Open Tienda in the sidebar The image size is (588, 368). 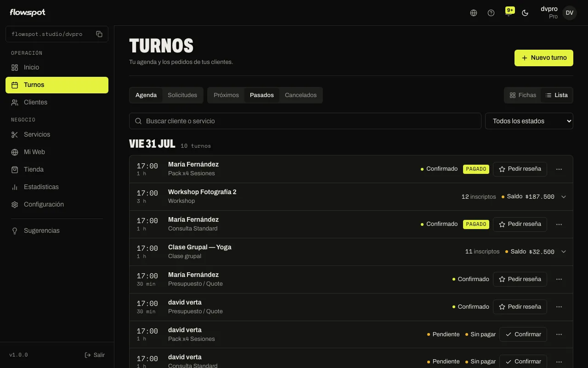[57, 169]
